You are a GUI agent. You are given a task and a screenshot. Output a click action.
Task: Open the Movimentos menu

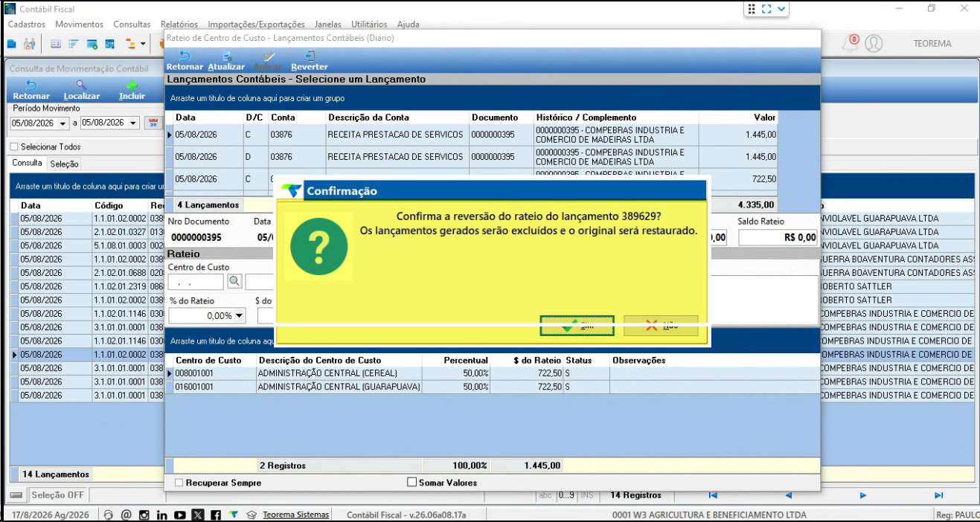[80, 25]
